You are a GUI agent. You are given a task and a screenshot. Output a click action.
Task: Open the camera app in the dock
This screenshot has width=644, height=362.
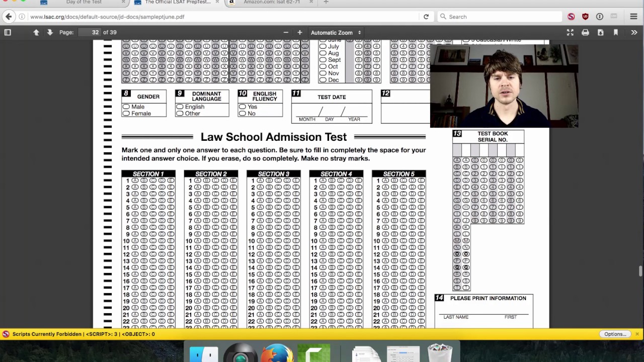240,353
